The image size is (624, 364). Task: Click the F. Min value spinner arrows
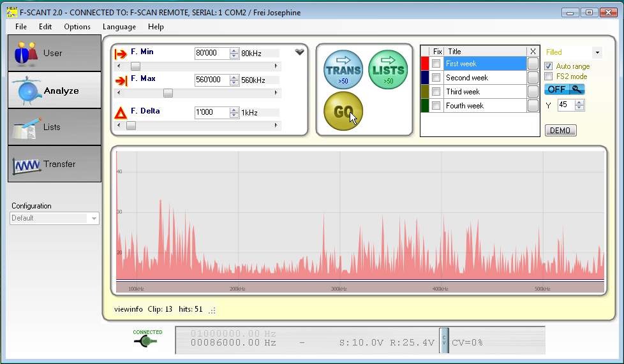pos(234,53)
